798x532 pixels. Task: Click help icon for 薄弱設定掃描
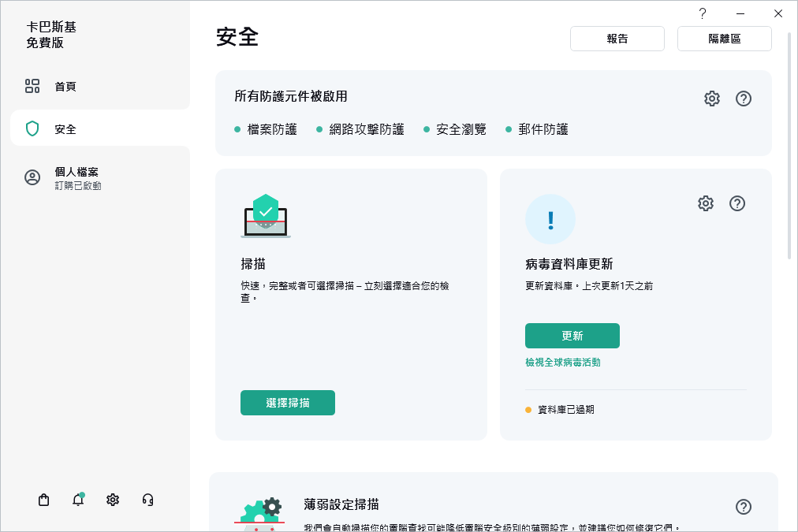pos(744,507)
